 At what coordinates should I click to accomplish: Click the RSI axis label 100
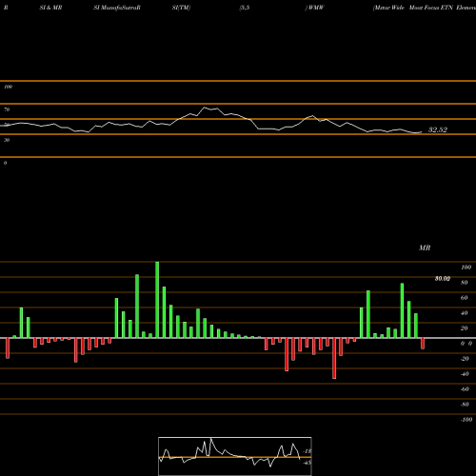click(x=8, y=87)
